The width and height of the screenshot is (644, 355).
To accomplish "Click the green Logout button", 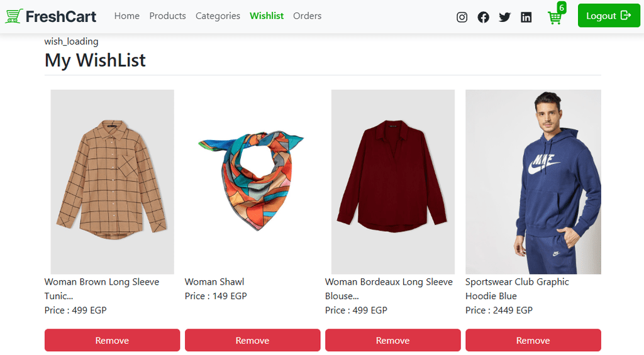I will tap(608, 16).
